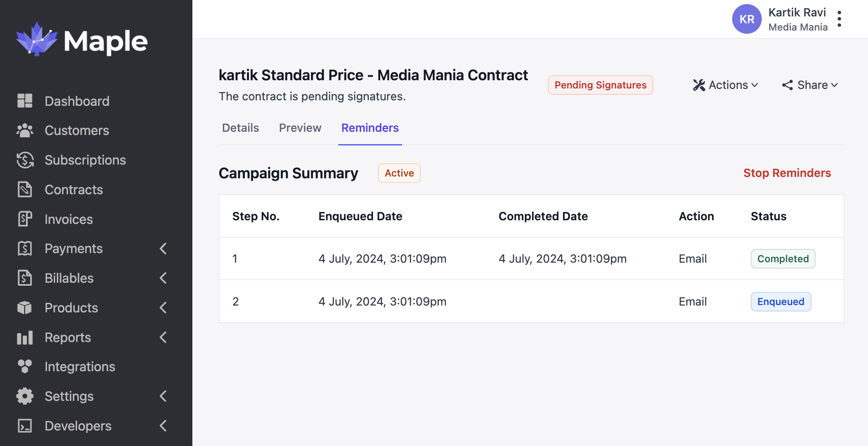Click the Integrations icon
Screen dimensions: 868x446
[25, 367]
